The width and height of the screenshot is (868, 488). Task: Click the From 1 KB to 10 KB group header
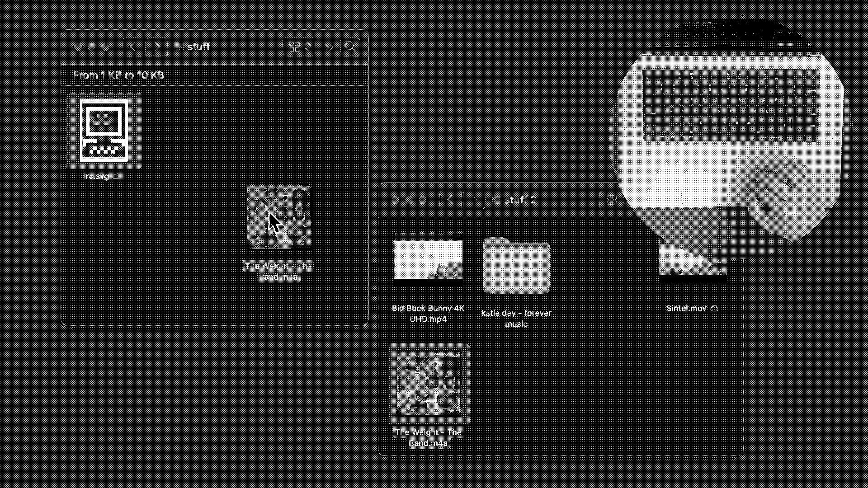pyautogui.click(x=119, y=75)
